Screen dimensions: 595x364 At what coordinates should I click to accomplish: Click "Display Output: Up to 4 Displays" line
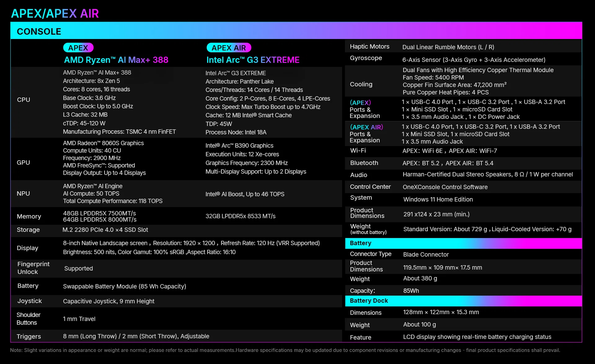pyautogui.click(x=104, y=173)
